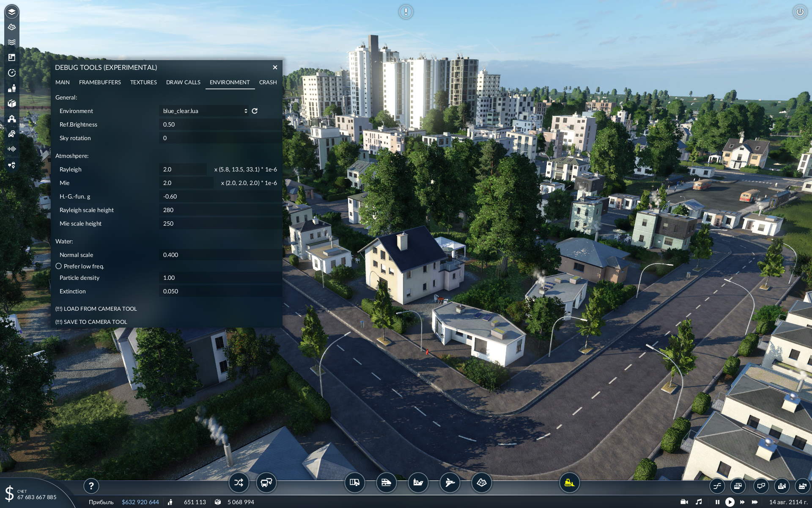Image resolution: width=812 pixels, height=508 pixels.
Task: Select the ENVIRONMENT tab
Action: 230,82
